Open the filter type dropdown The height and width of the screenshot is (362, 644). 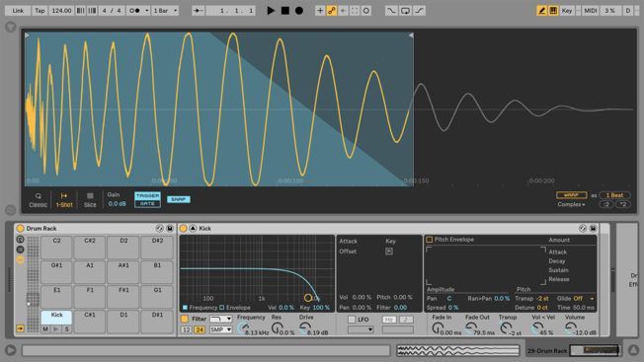pos(220,319)
